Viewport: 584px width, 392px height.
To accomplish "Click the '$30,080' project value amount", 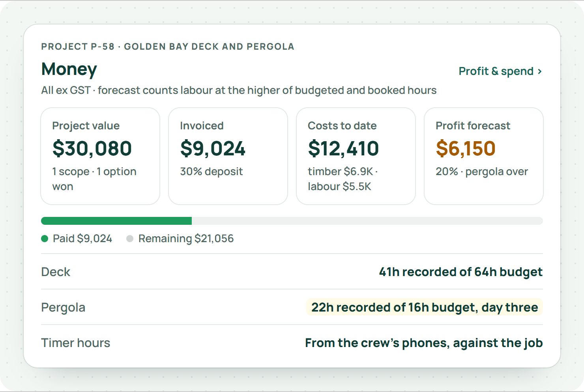I will tap(92, 148).
